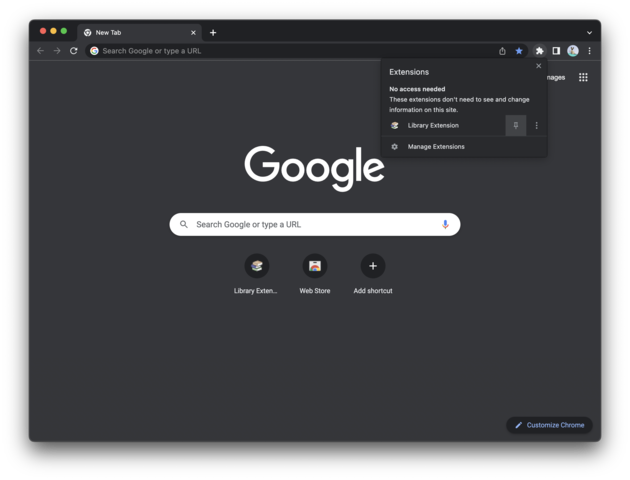
Task: Open Manage Extensions
Action: point(464,147)
